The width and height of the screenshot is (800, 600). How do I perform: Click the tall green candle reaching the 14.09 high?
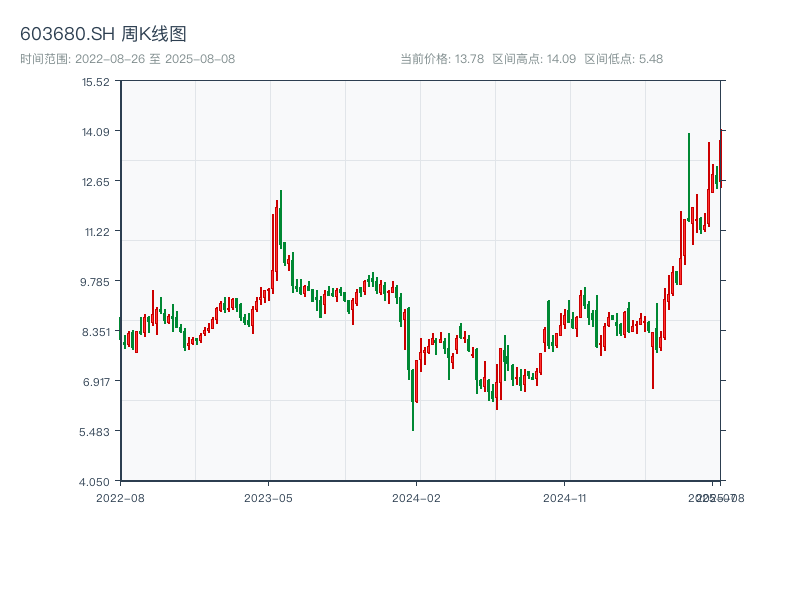[x=689, y=175]
